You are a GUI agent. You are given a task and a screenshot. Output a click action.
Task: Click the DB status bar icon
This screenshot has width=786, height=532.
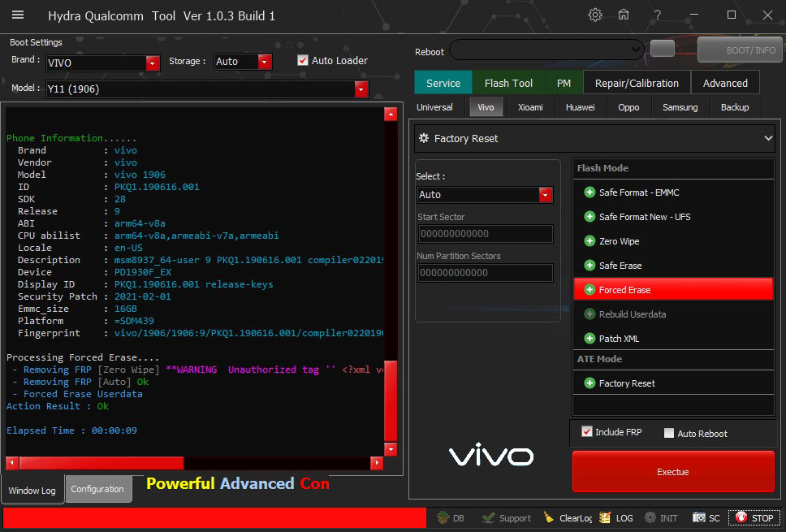[451, 517]
